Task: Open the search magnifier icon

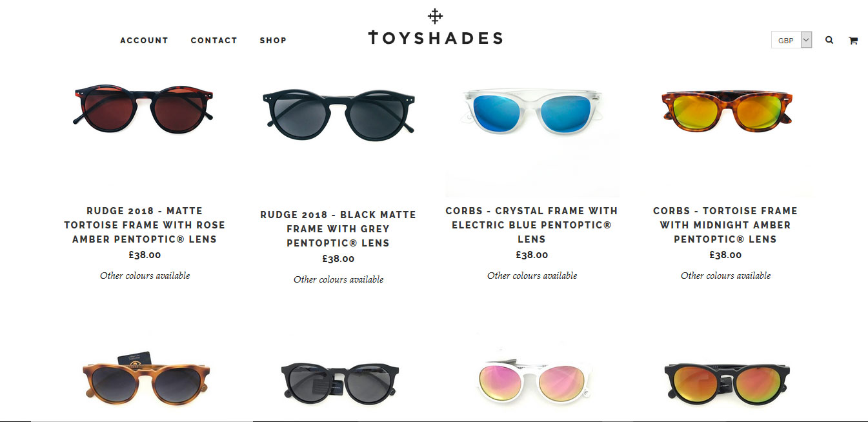Action: [x=829, y=40]
